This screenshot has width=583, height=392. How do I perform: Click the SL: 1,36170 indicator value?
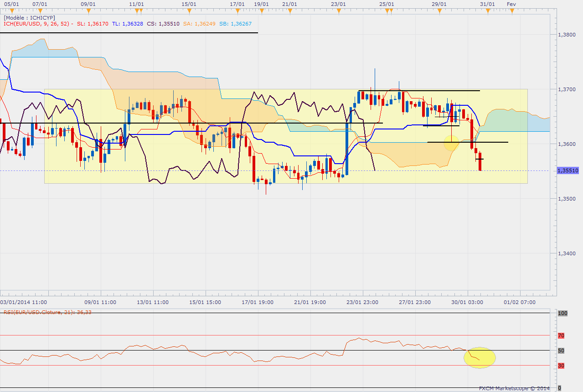click(x=93, y=24)
